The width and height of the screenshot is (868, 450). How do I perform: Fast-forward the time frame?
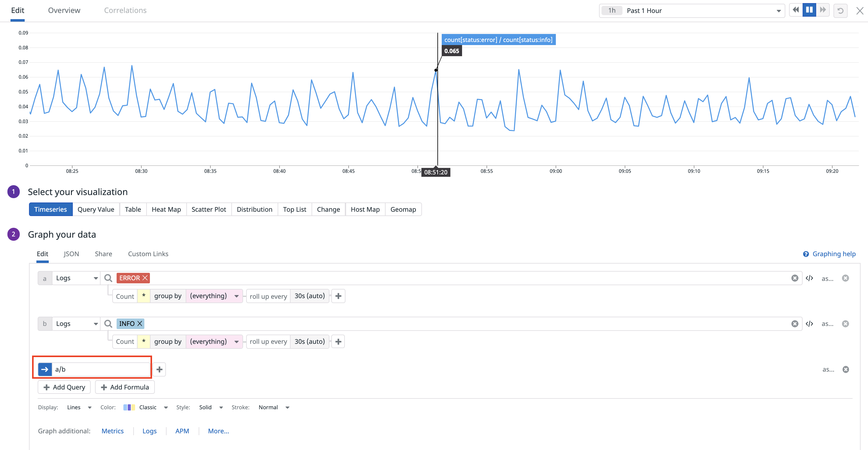(x=823, y=10)
